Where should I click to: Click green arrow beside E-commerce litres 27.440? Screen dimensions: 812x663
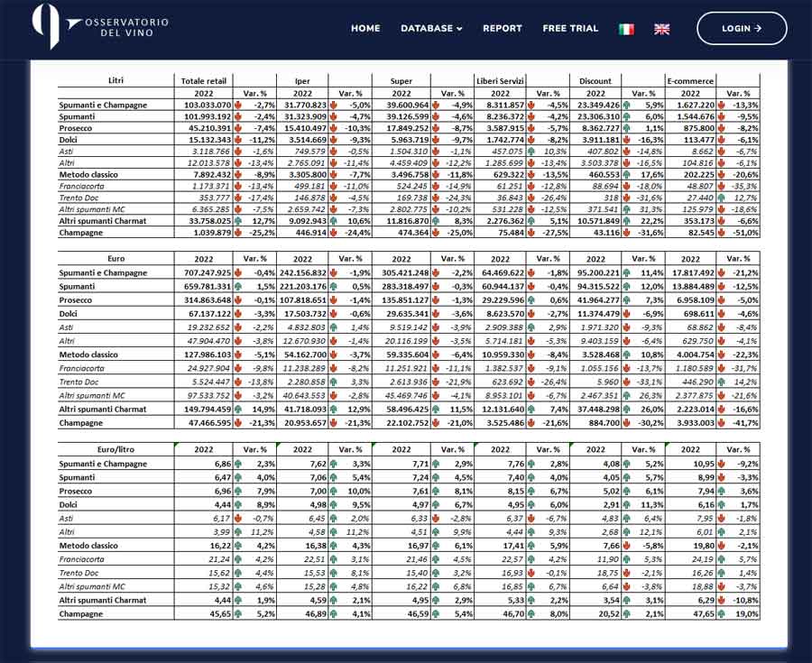click(722, 198)
